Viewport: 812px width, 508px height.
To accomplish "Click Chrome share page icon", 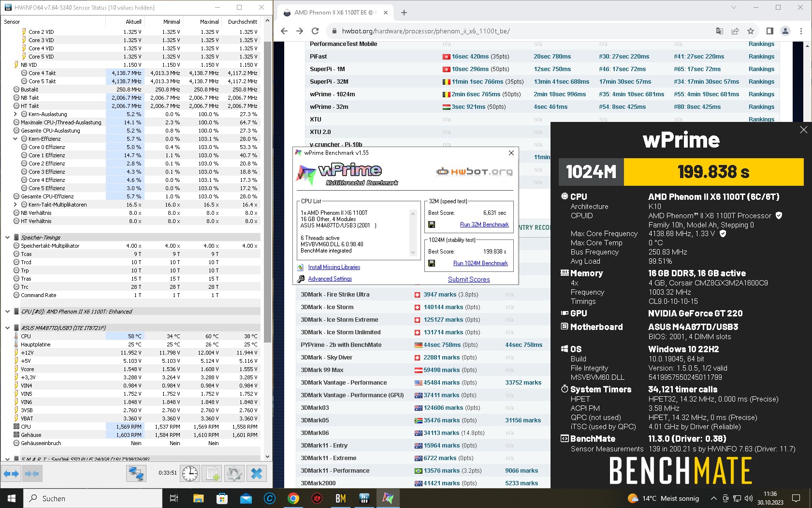I will 735,31.
